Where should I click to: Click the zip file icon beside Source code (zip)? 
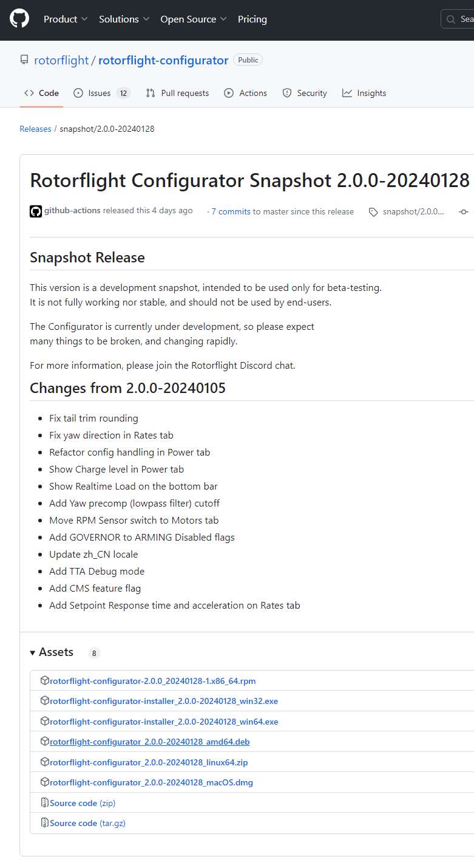tap(44, 803)
